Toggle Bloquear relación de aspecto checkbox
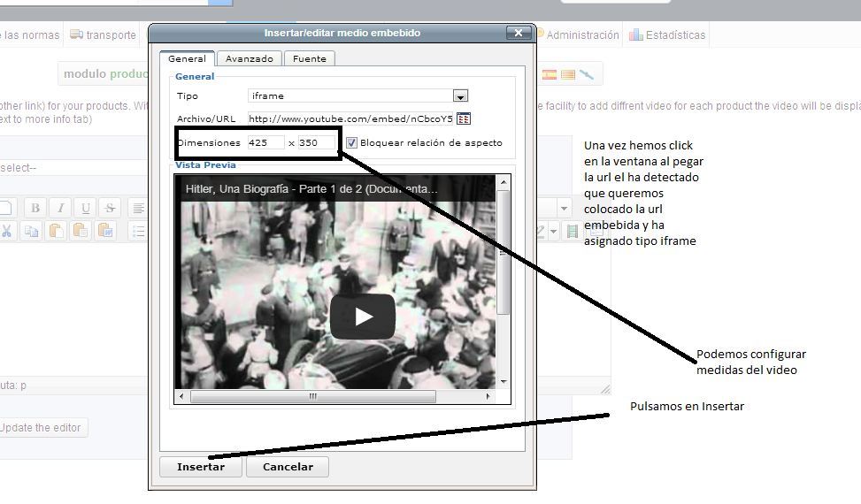 point(351,142)
